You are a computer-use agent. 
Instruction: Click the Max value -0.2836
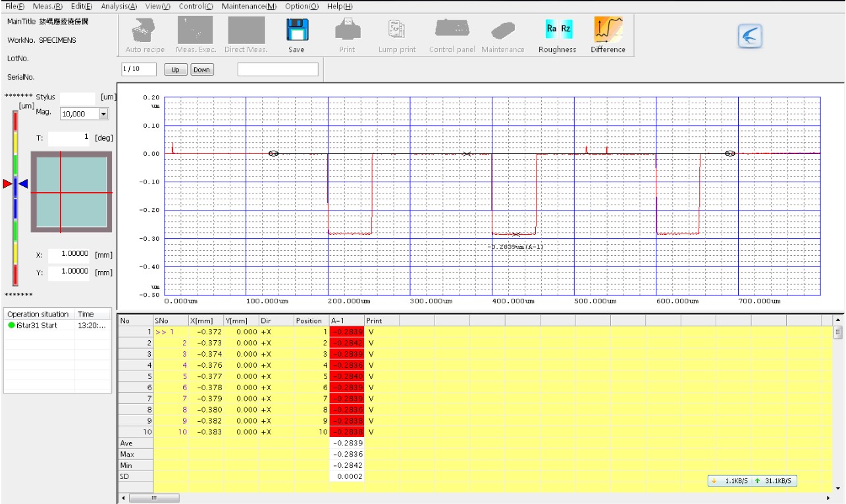pyautogui.click(x=347, y=454)
